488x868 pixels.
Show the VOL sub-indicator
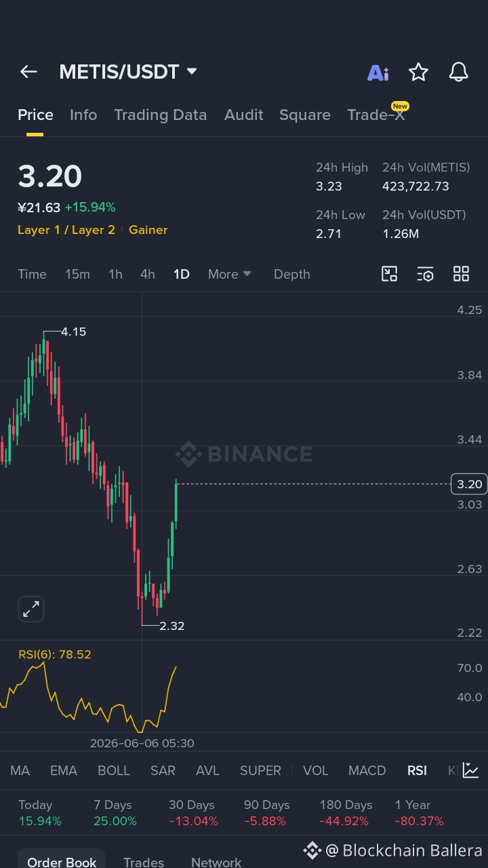point(315,770)
